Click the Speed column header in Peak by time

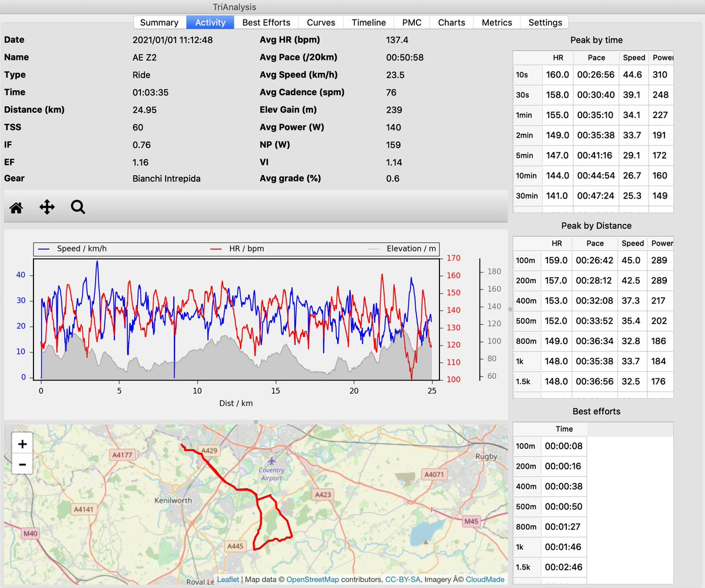point(634,58)
